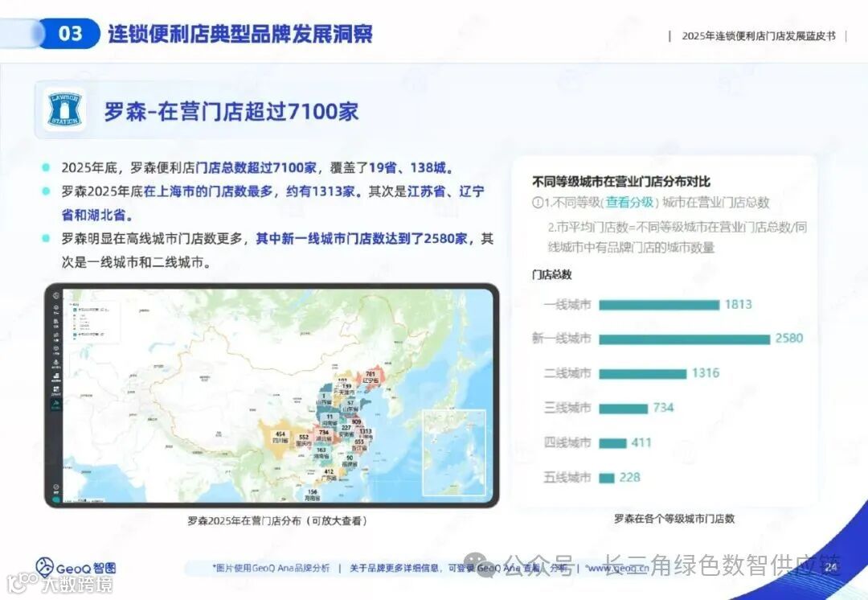
Task: Click the 重庆市 552 label on the map
Action: pos(304,441)
